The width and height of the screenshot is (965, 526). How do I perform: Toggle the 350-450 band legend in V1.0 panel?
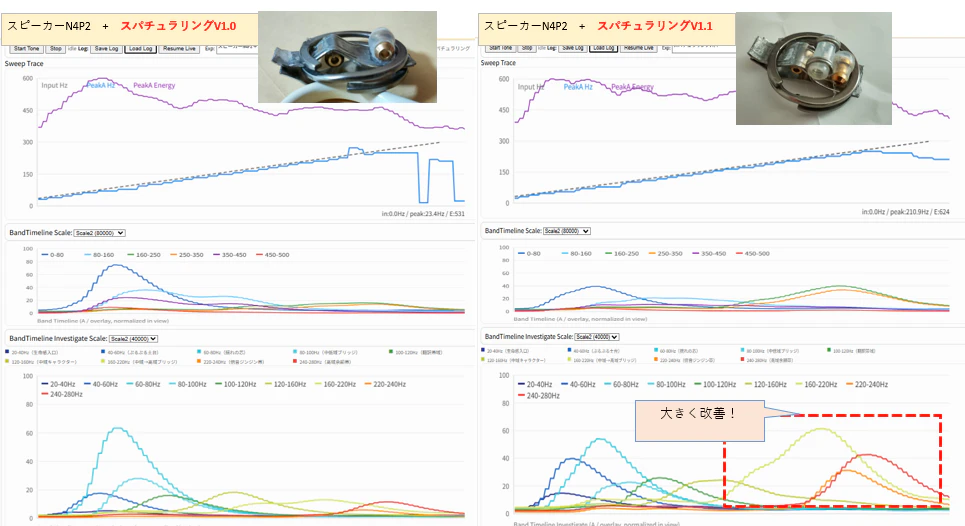(x=230, y=255)
